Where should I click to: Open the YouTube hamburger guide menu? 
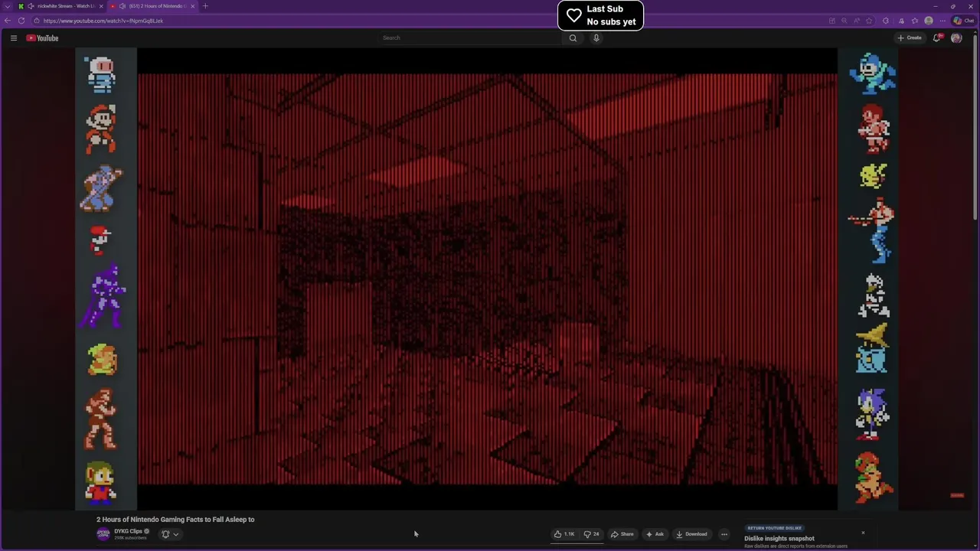[x=13, y=37]
